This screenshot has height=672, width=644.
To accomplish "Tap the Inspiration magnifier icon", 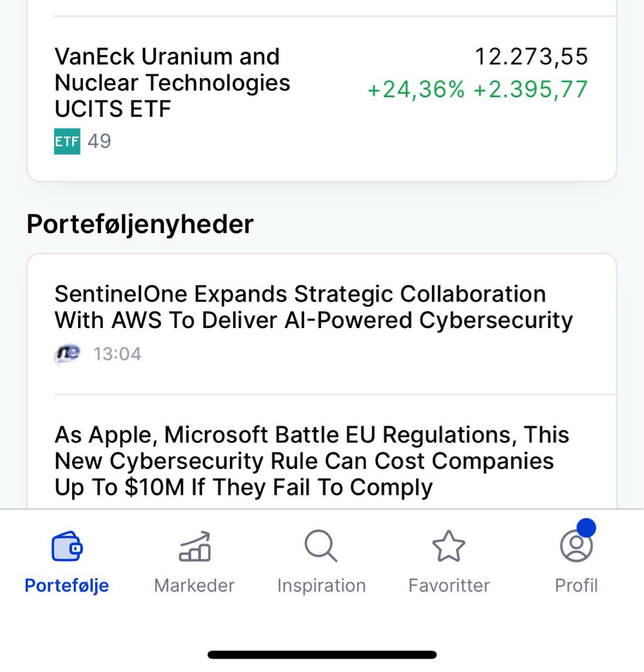I will [x=321, y=546].
